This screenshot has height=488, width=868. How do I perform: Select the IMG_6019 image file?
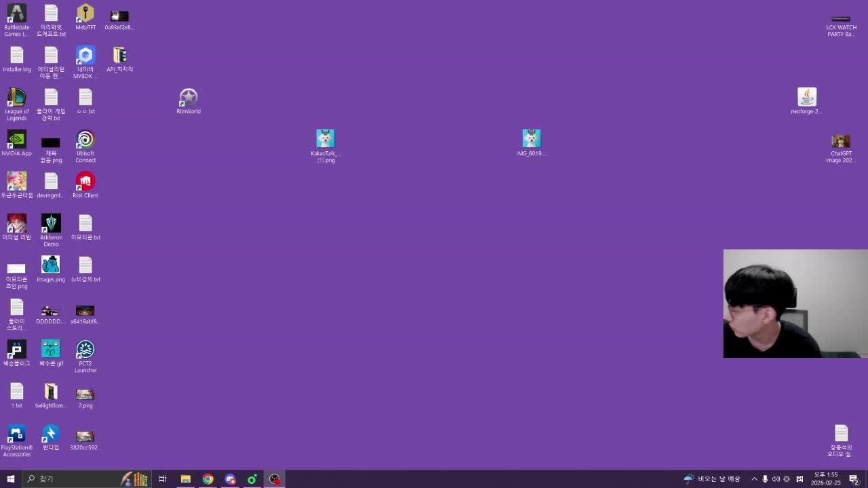(x=532, y=143)
